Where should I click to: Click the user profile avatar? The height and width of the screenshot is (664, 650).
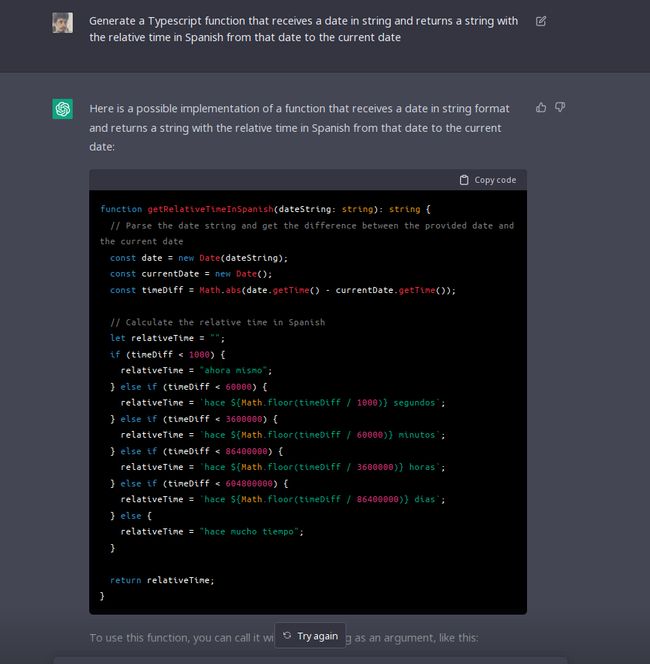click(63, 22)
